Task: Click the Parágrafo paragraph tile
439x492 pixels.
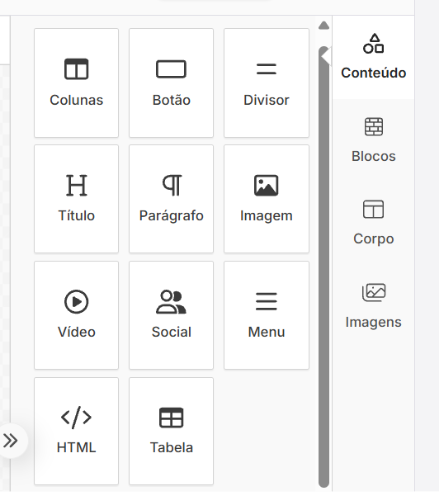Action: [171, 199]
